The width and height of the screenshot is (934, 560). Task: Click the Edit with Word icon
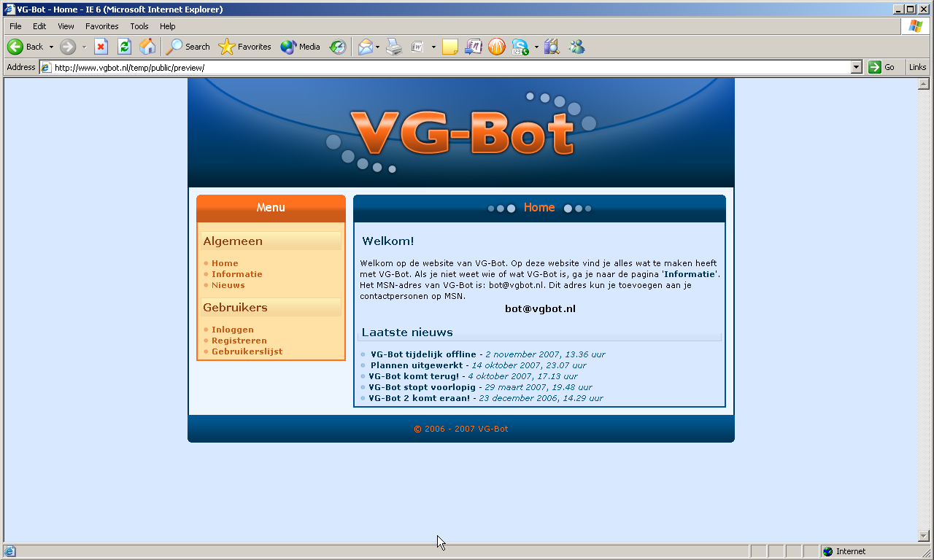[x=417, y=47]
